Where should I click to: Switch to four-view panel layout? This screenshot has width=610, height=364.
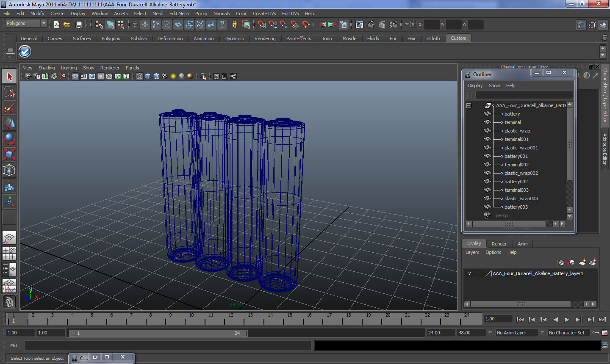(9, 253)
